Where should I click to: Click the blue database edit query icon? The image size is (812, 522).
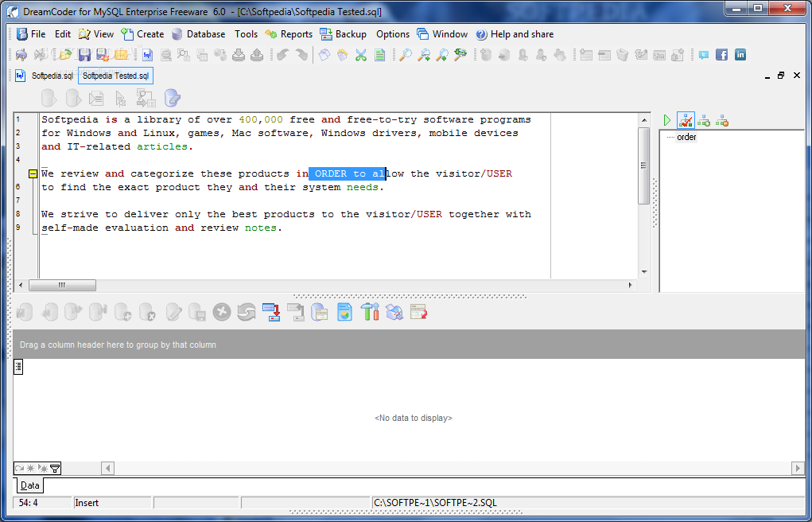(172, 97)
